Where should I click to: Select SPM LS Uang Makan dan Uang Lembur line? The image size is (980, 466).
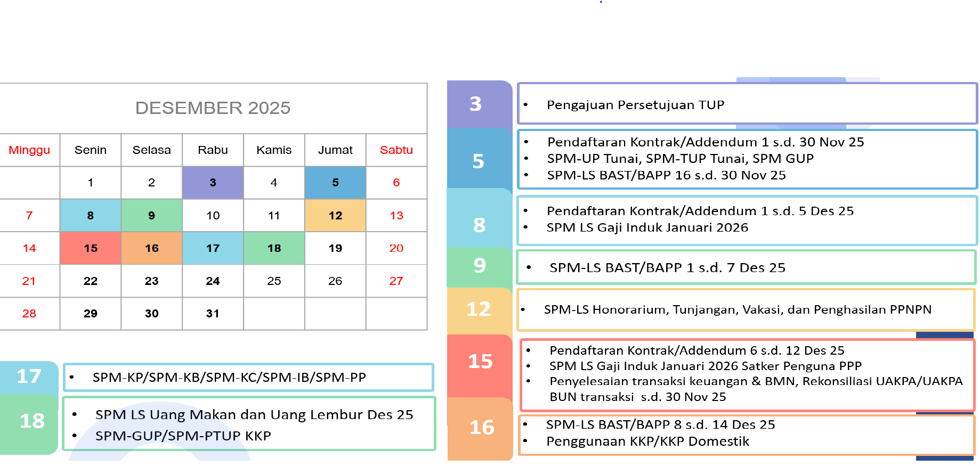254,415
